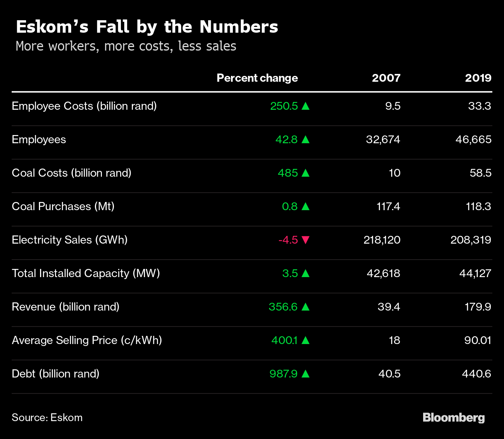Click the green up arrow beside 250.5
This screenshot has height=439, width=504.
pyautogui.click(x=306, y=106)
